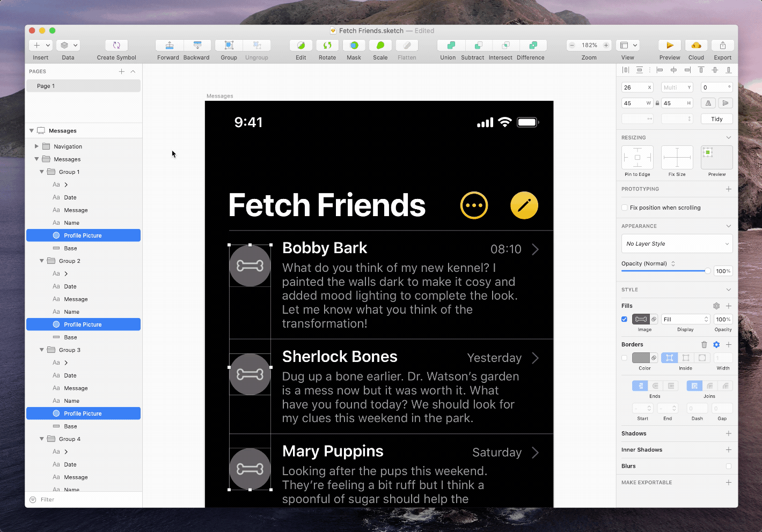Zoom in with the plus button
The width and height of the screenshot is (762, 532).
tap(606, 46)
